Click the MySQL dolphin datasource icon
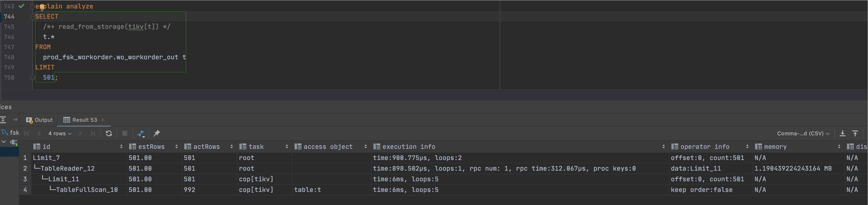The image size is (868, 205). pos(5,132)
